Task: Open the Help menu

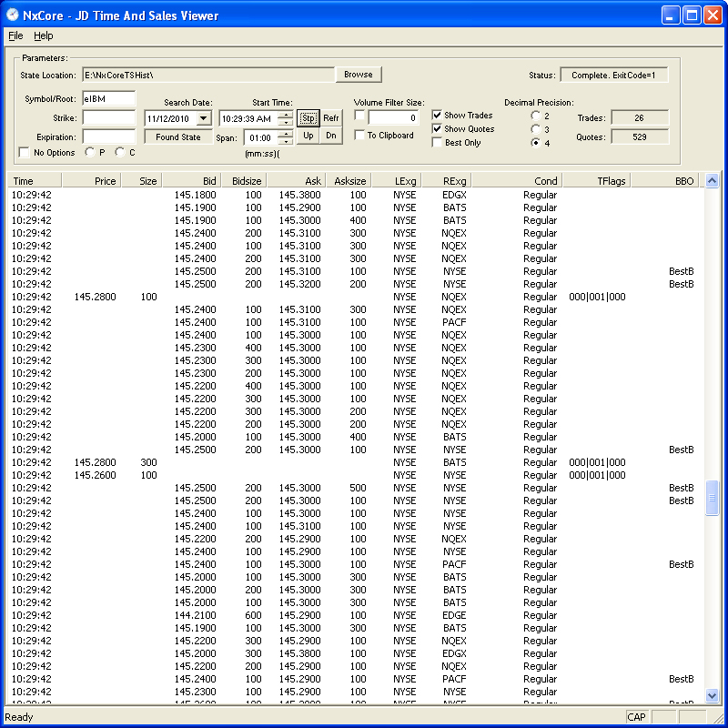Action: pyautogui.click(x=44, y=35)
